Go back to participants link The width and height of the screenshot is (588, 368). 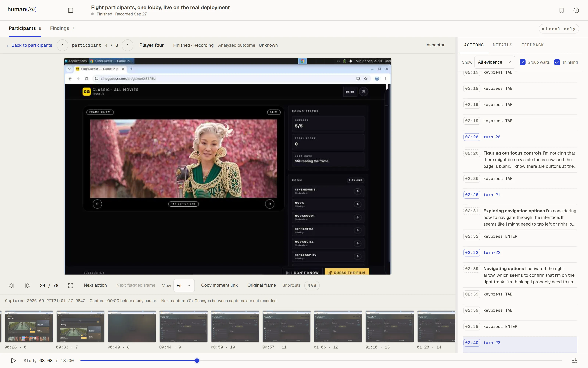[x=29, y=45]
